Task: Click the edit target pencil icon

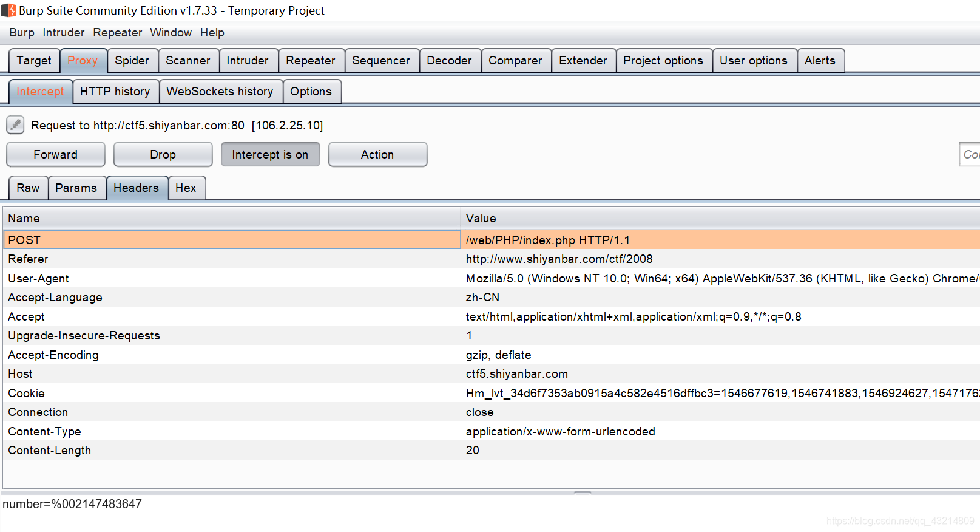Action: tap(15, 125)
